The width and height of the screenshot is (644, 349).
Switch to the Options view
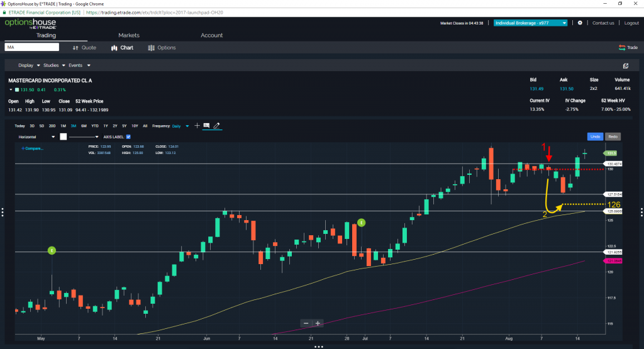click(162, 48)
